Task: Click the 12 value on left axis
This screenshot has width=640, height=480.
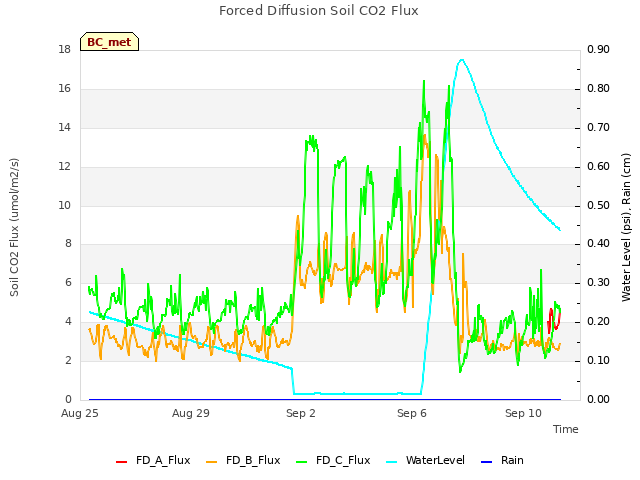Action: click(x=65, y=167)
